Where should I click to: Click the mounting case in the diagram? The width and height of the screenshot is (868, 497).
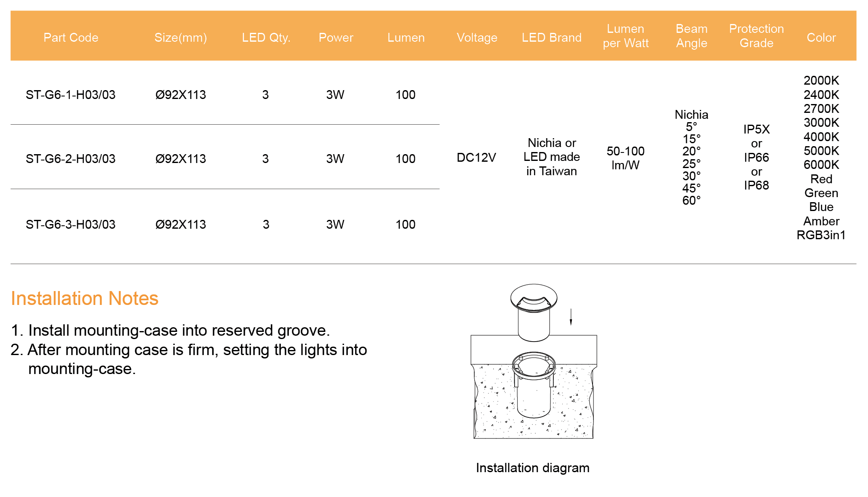534,383
